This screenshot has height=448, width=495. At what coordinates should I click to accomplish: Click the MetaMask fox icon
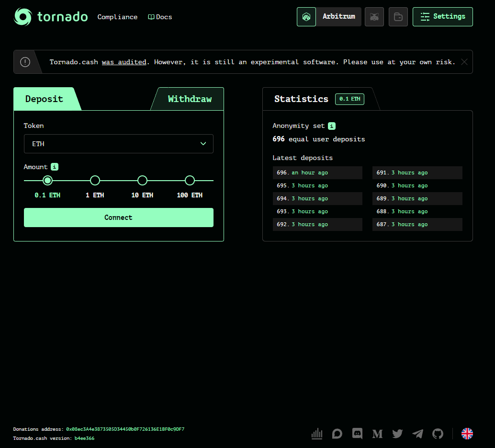pyautogui.click(x=374, y=17)
